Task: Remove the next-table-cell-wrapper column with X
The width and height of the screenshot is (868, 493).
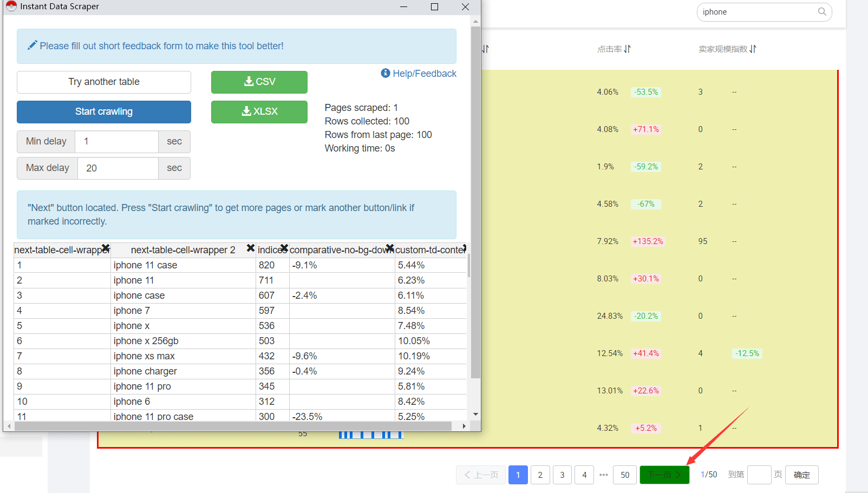Action: 106,248
